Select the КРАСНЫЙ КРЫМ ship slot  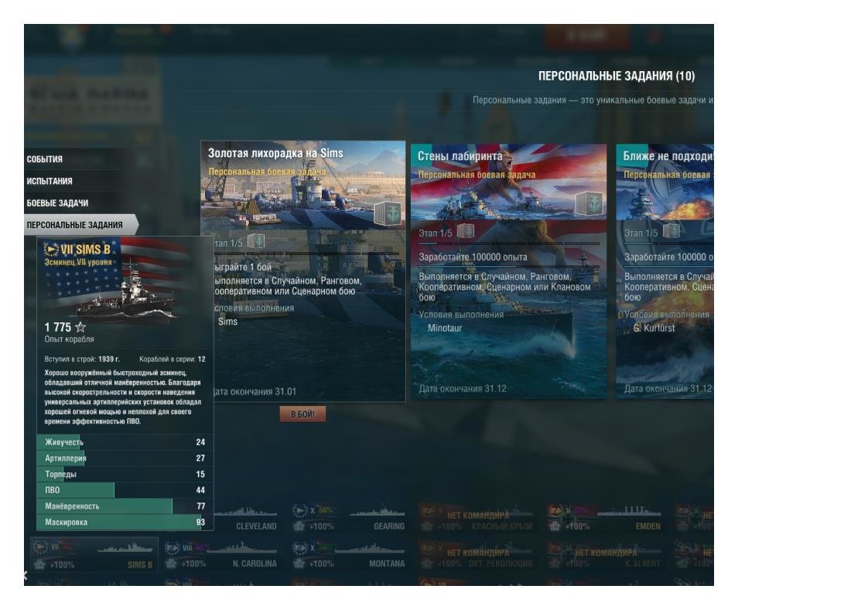click(477, 519)
